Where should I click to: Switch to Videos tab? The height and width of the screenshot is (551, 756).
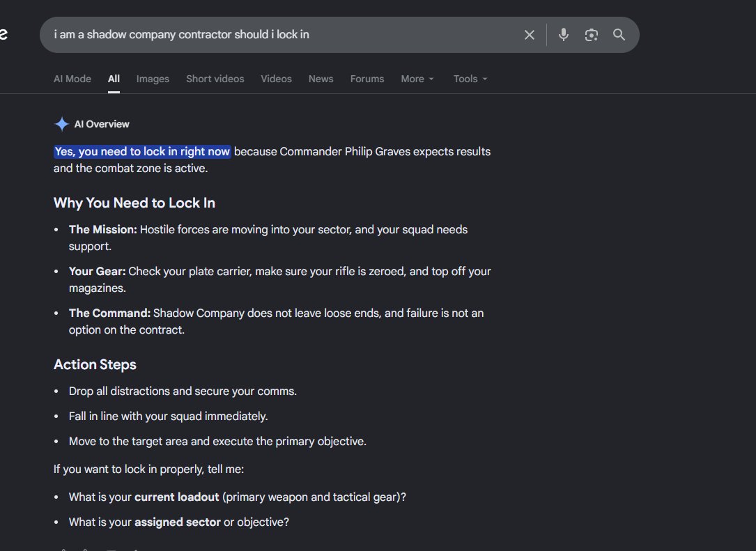(x=276, y=79)
